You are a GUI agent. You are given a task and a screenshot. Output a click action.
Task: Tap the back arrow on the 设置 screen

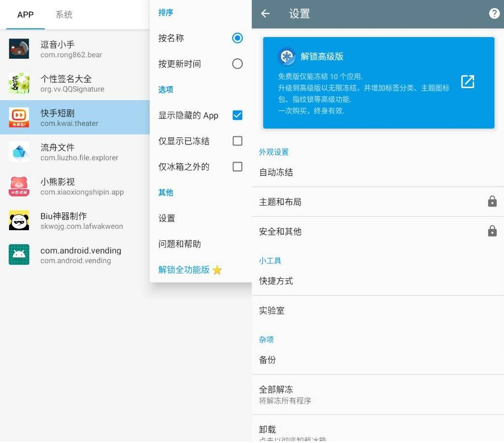tap(265, 14)
